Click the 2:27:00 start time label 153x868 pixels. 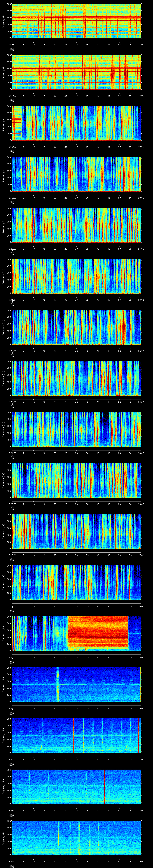(x=12, y=606)
